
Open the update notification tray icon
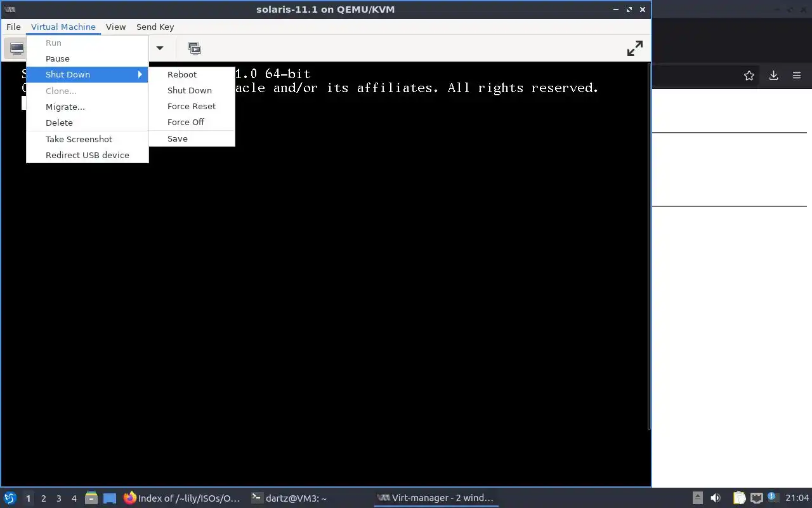pos(773,498)
